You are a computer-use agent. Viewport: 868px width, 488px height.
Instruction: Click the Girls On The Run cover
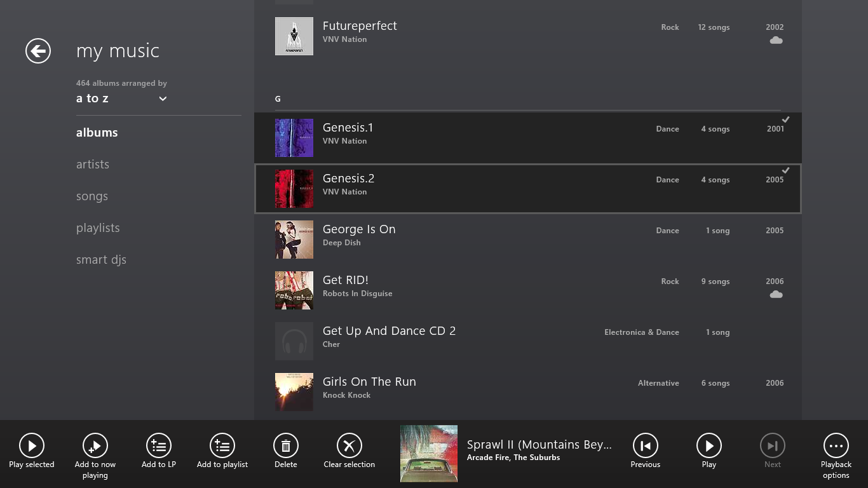coord(294,392)
